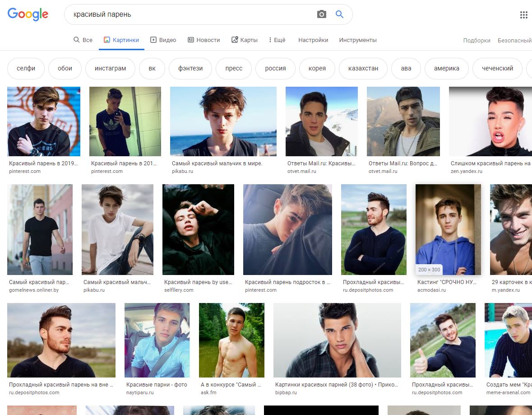Click the ask.fm source text
The image size is (532, 415).
[208, 392]
